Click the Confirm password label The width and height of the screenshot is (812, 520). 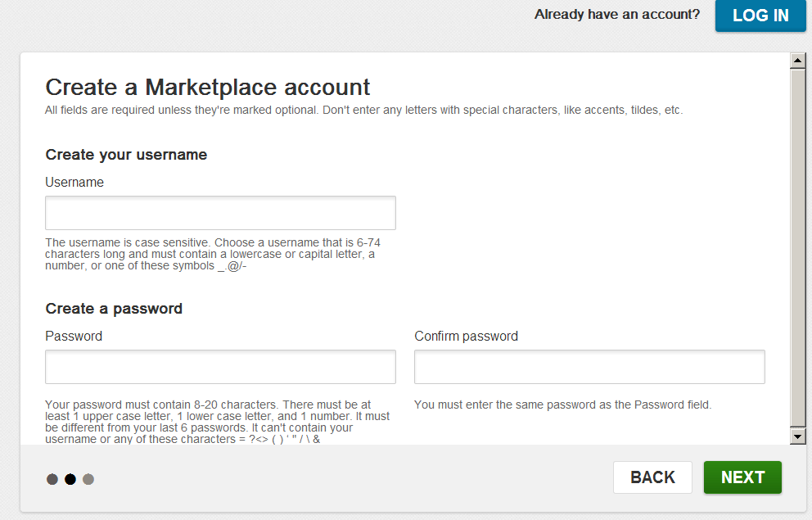coord(466,337)
